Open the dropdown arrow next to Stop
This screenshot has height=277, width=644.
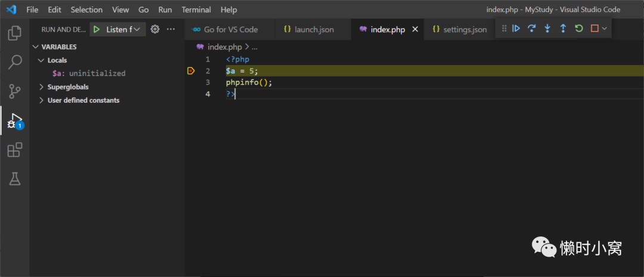click(605, 29)
